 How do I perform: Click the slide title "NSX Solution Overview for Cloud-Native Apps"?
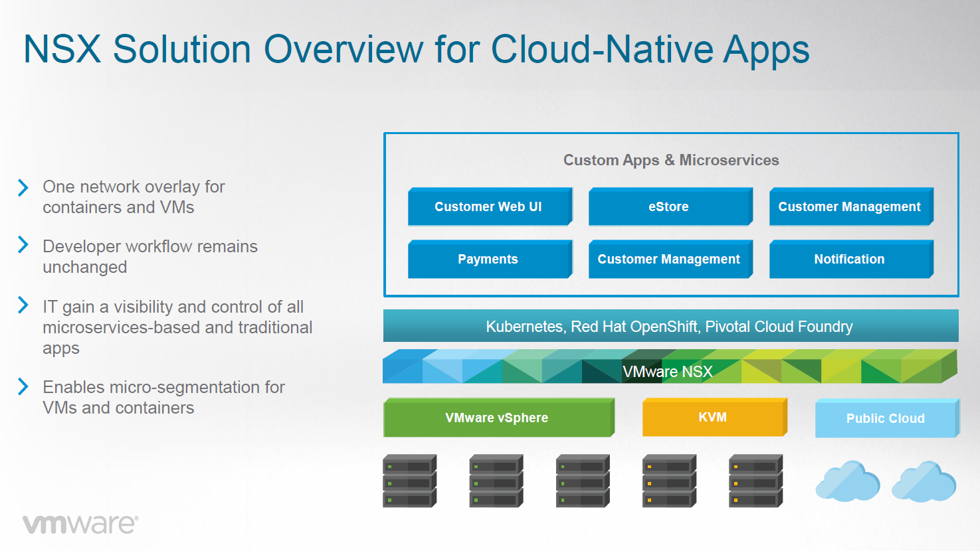417,50
